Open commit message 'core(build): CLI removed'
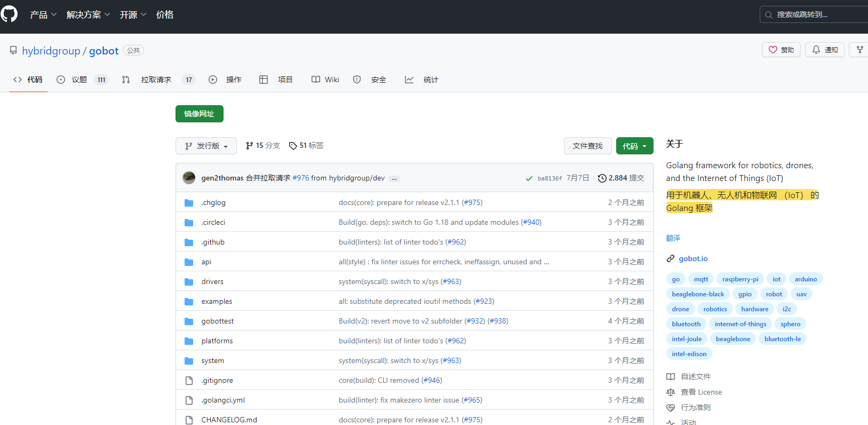Screen dimensions: 868x425 (x=379, y=380)
